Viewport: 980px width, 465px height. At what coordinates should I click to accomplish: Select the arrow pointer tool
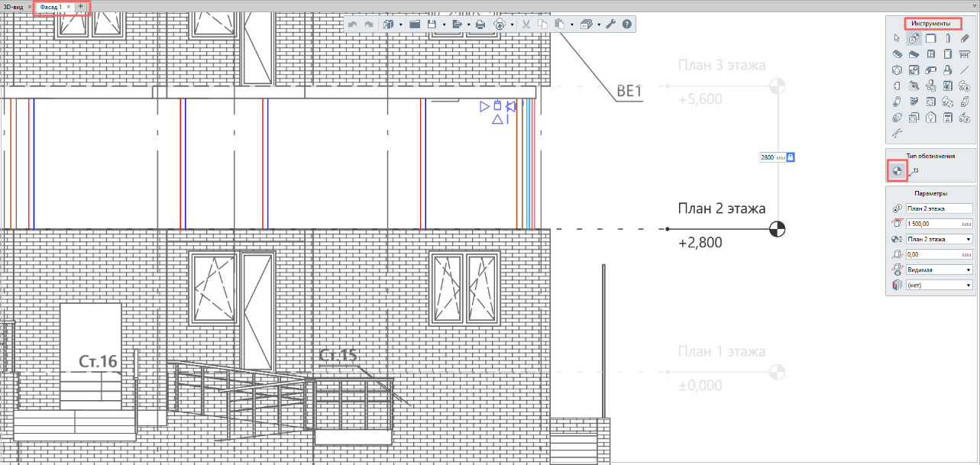[898, 38]
